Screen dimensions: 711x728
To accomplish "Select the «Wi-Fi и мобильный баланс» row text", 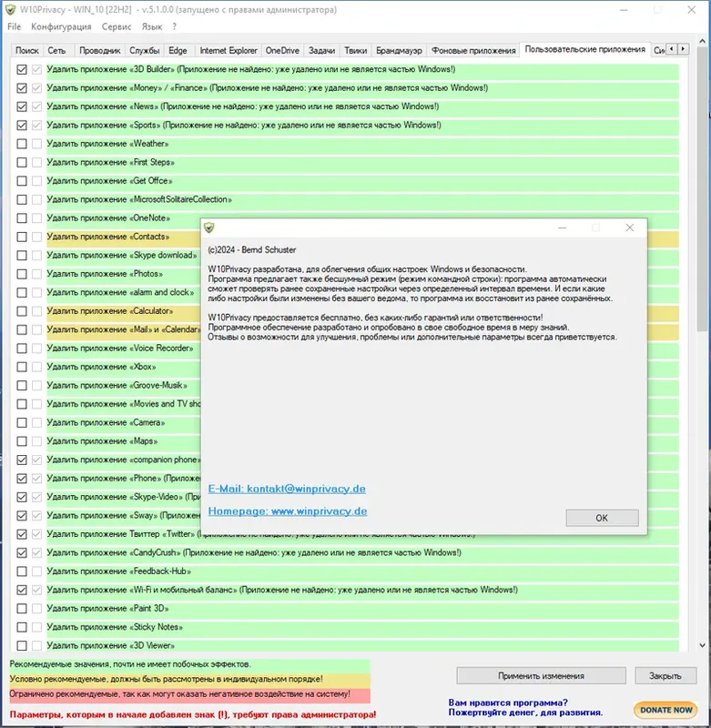I will 282,590.
